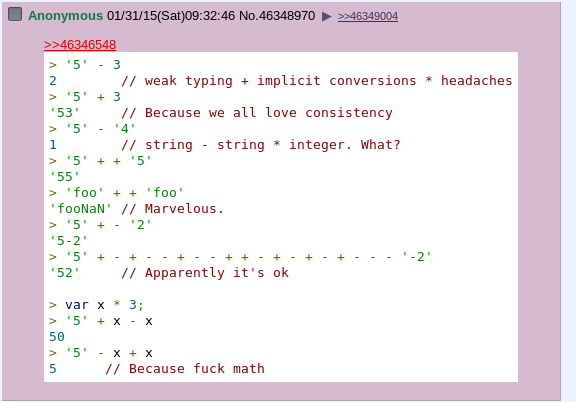The image size is (576, 402).
Task: Follow the backlink >>46349004
Action: pos(368,16)
